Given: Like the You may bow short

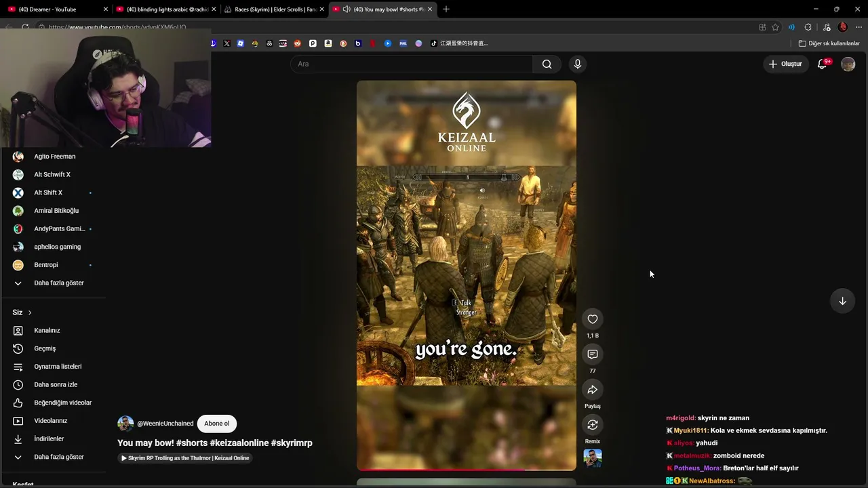Looking at the screenshot, I should 593,319.
